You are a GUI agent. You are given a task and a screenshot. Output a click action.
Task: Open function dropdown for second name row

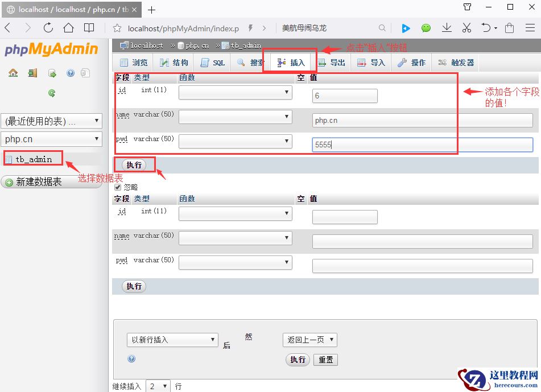pyautogui.click(x=236, y=238)
